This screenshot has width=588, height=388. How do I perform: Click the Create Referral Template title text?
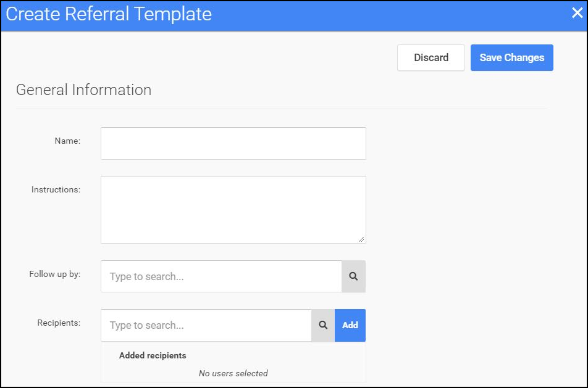(109, 14)
